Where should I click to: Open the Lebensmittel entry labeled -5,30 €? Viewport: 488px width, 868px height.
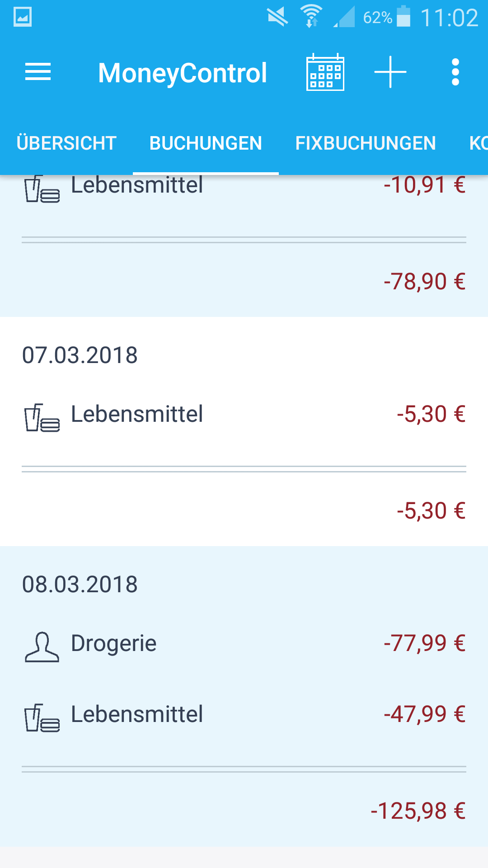244,414
